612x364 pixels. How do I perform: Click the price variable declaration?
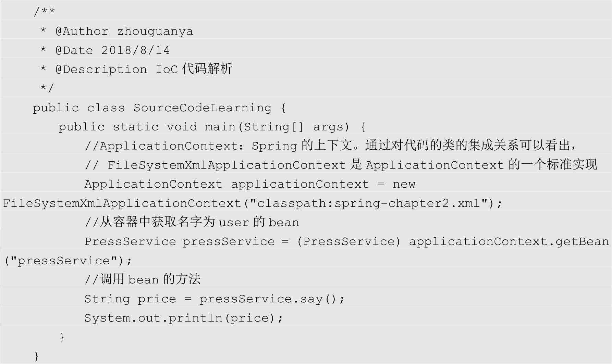pos(157,299)
